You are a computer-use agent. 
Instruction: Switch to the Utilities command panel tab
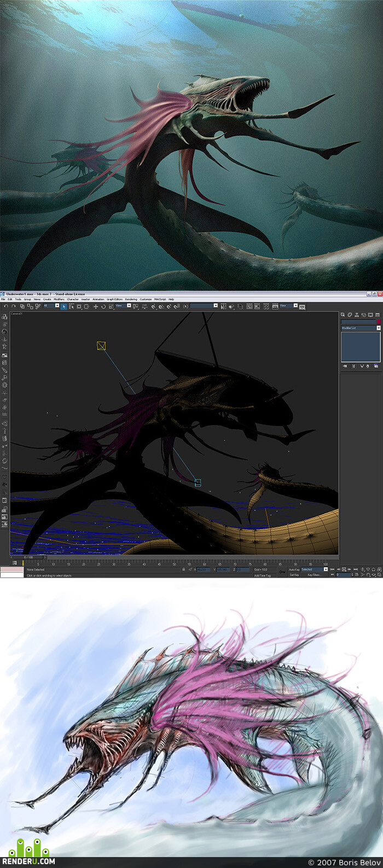(378, 314)
